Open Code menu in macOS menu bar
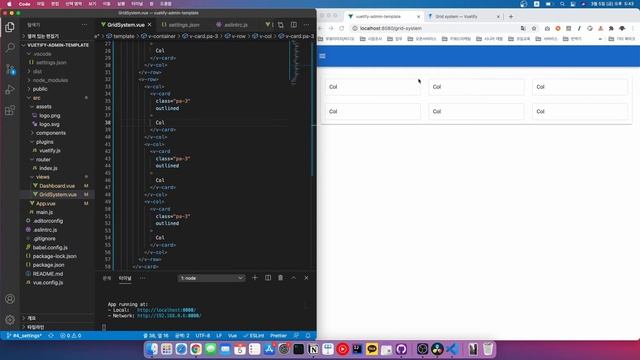Screen dimensions: 640x360 [24, 4]
